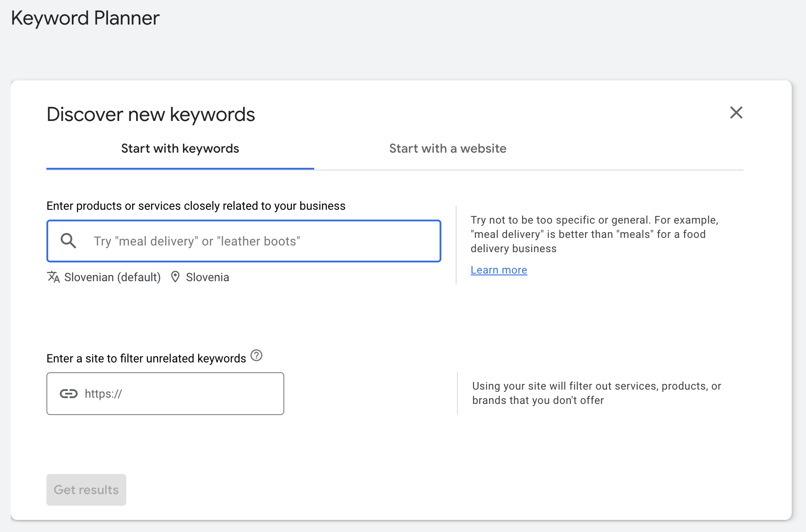Click the 'Enter products or services' label
This screenshot has height=532, width=806.
tap(196, 206)
